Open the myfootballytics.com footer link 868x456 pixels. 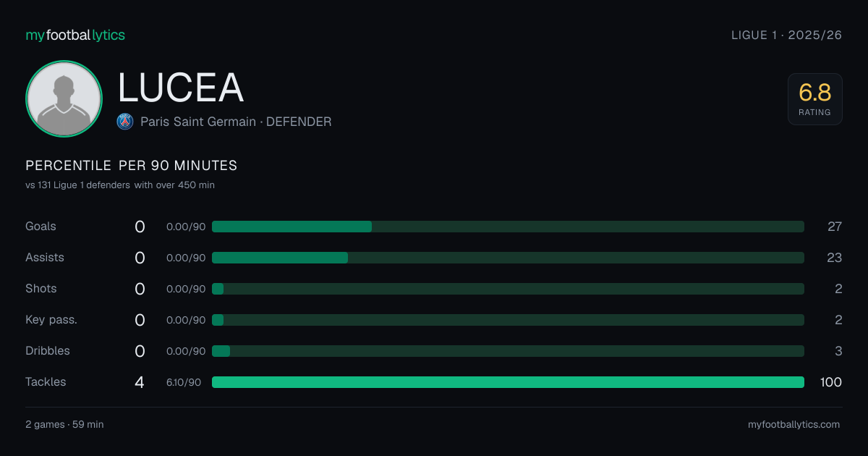pyautogui.click(x=794, y=425)
